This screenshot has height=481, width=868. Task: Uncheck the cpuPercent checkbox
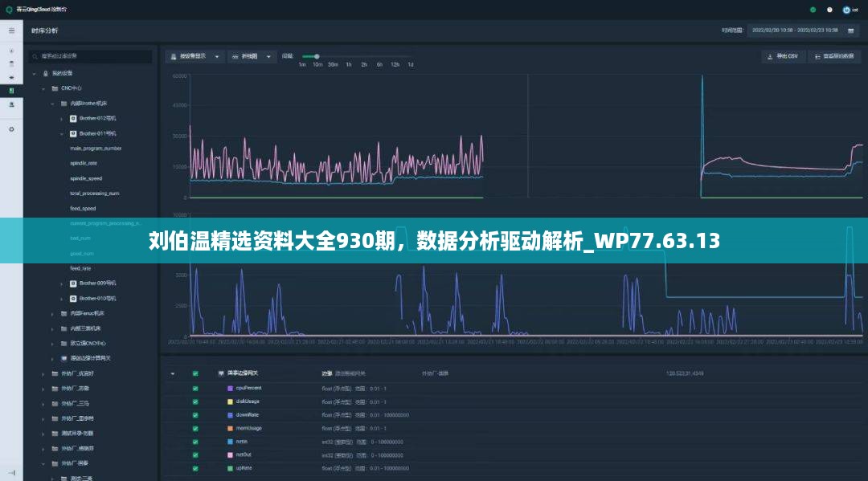point(195,388)
